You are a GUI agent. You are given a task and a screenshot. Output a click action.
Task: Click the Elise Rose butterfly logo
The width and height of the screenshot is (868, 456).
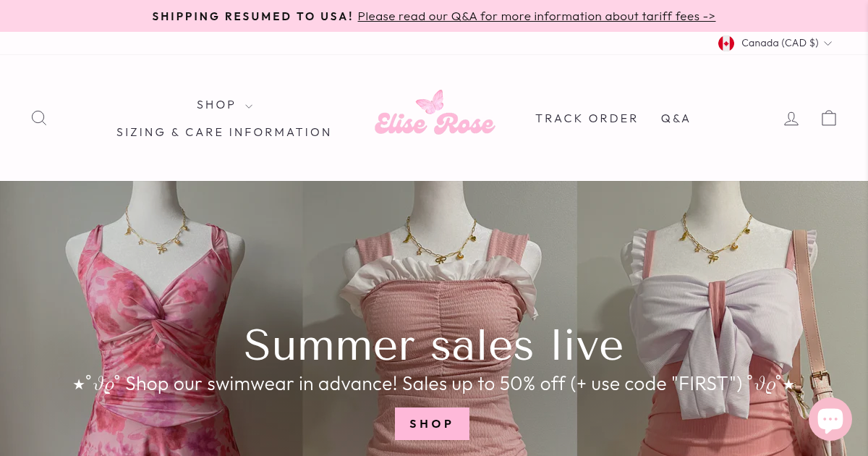(435, 114)
